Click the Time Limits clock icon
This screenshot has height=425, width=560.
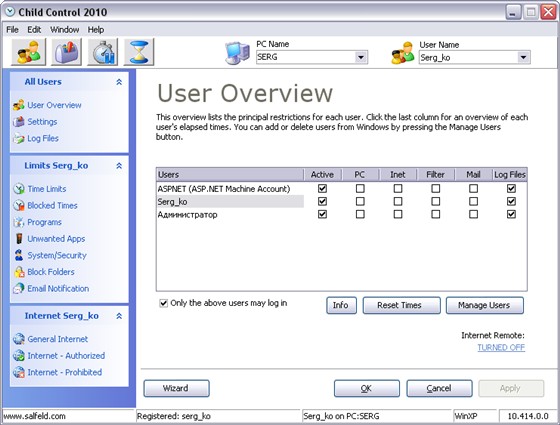[x=19, y=189]
